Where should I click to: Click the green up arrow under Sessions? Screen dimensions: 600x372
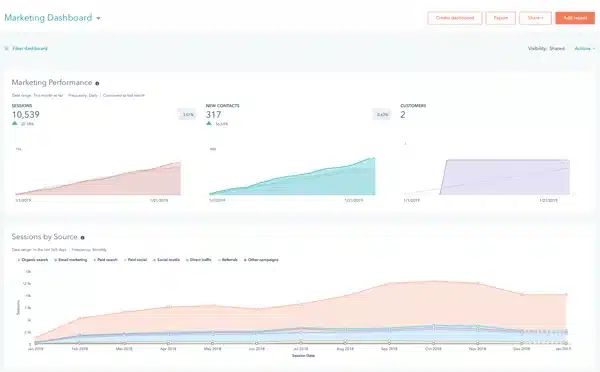15,123
